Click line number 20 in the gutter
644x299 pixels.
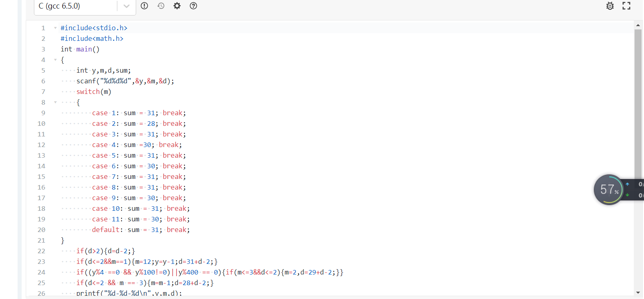point(41,230)
